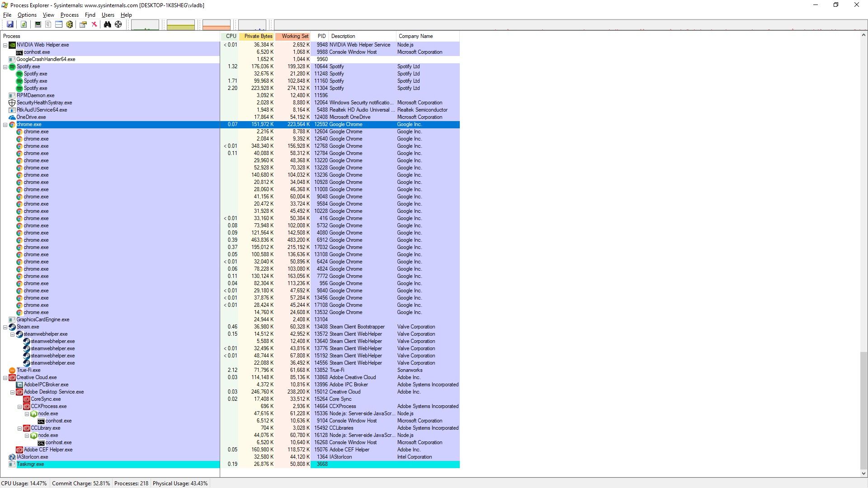The width and height of the screenshot is (868, 488).
Task: Open the File menu
Action: click(7, 15)
